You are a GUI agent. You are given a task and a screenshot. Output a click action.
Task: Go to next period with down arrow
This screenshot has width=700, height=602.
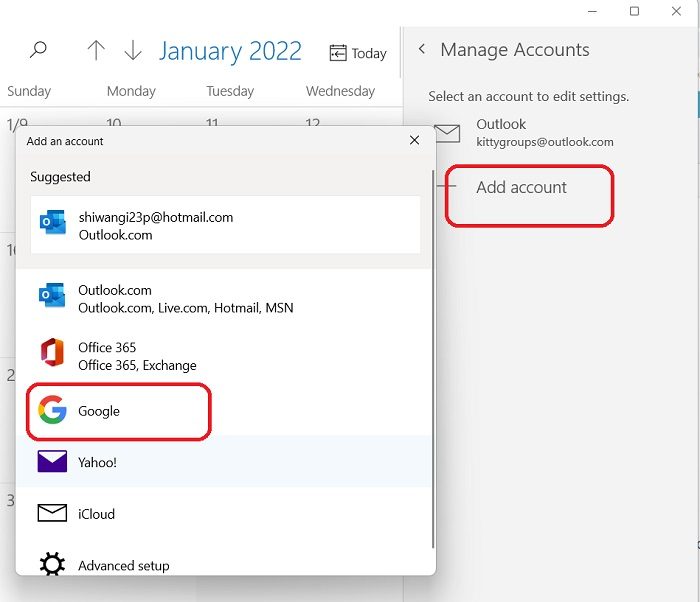click(132, 51)
